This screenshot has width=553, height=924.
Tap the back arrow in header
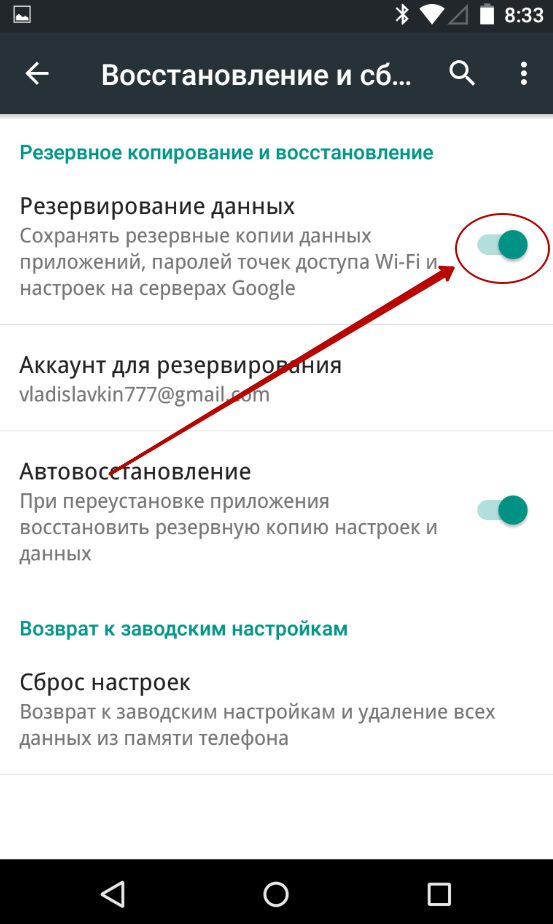pos(37,74)
